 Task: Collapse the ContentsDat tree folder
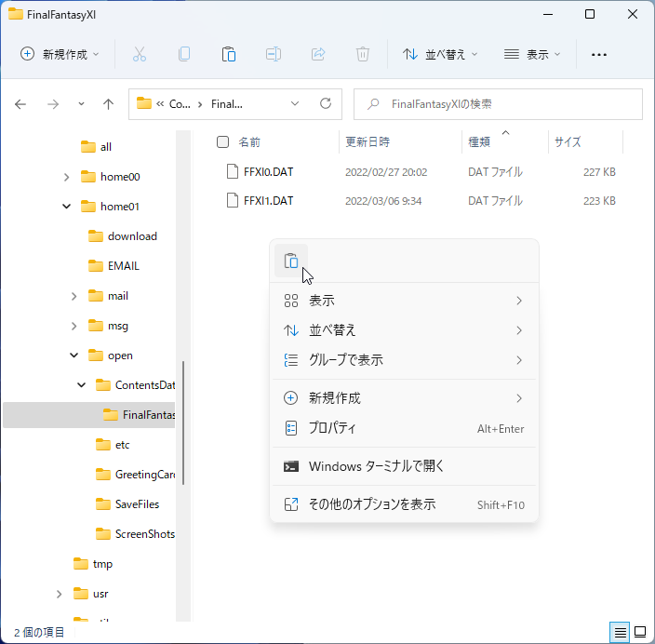pos(82,385)
